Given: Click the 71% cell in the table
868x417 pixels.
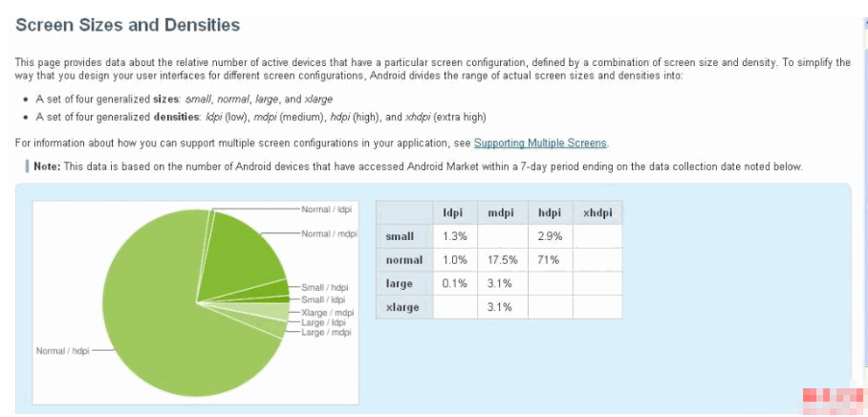Looking at the screenshot, I should [549, 259].
